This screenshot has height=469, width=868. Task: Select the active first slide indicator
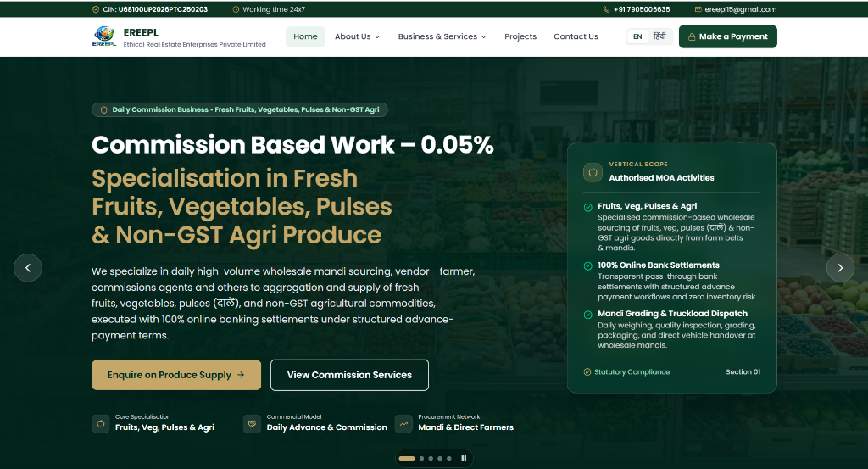click(x=407, y=459)
